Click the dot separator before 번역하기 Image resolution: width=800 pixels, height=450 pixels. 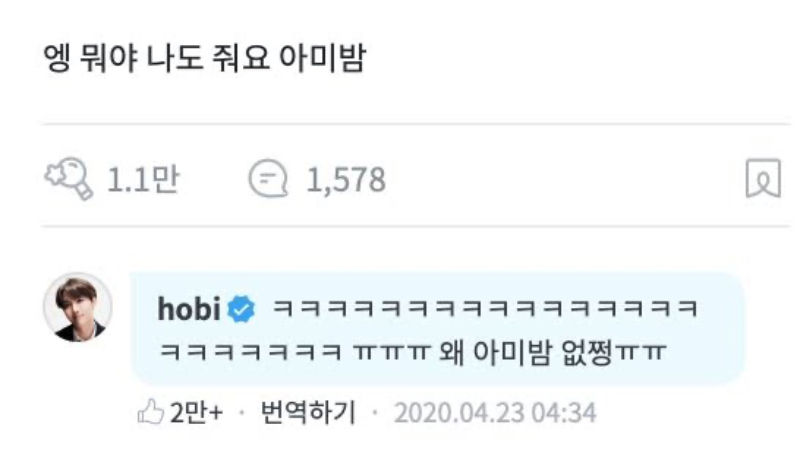(x=242, y=412)
